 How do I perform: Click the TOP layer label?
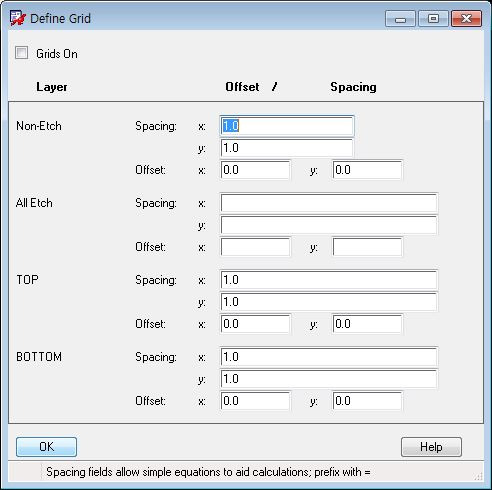click(x=27, y=280)
